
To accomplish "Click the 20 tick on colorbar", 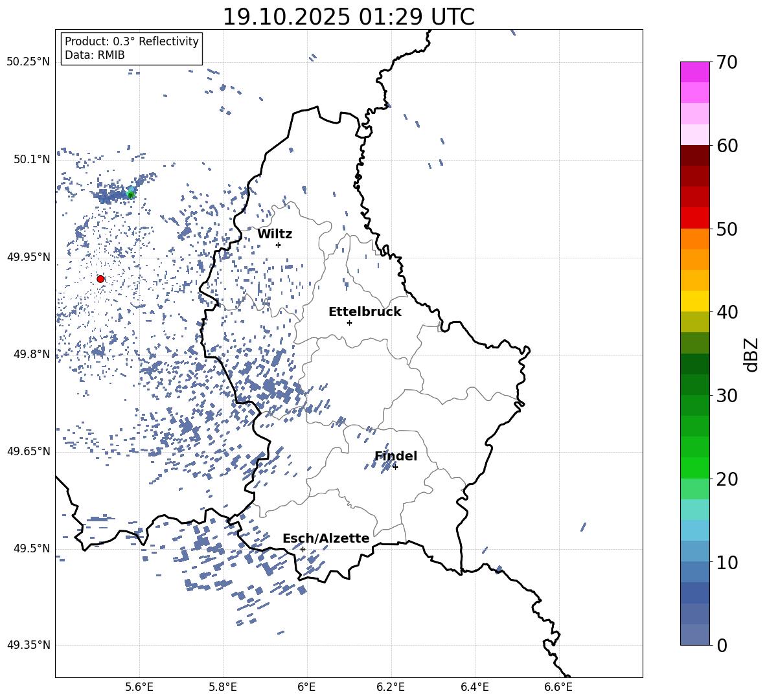I will pos(726,479).
